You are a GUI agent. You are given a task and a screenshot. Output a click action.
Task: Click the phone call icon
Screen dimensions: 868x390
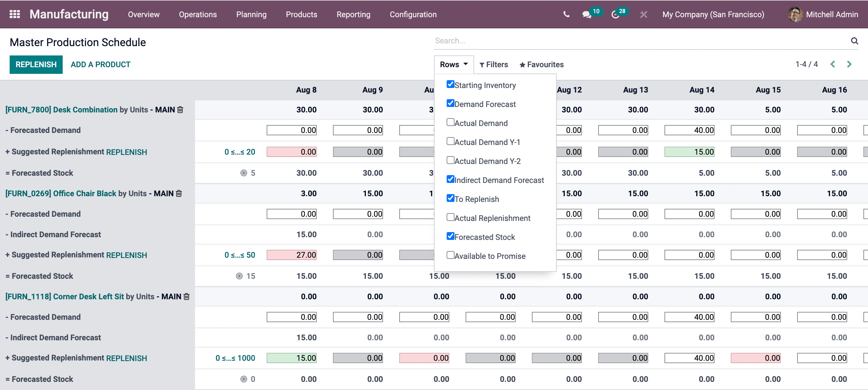click(566, 14)
